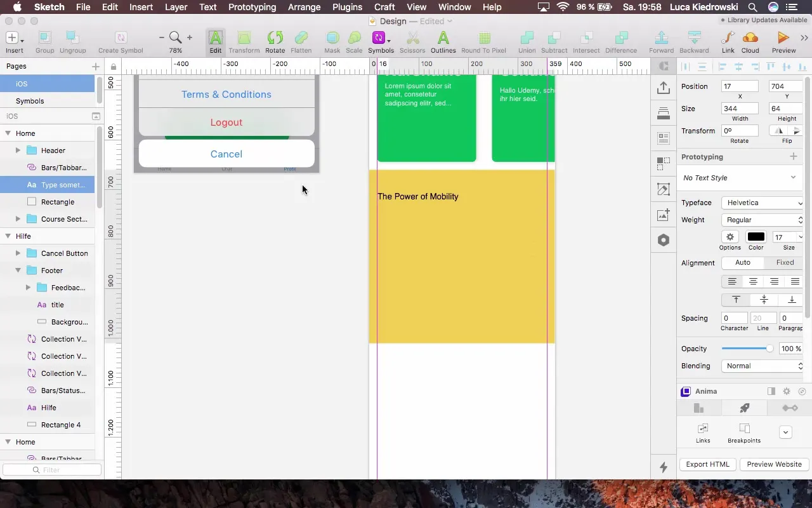Image resolution: width=812 pixels, height=508 pixels.
Task: Expand the Cancel Button group
Action: [x=18, y=253]
